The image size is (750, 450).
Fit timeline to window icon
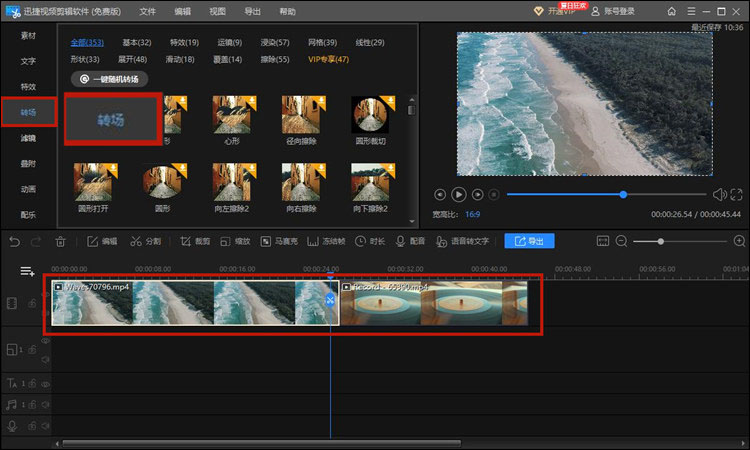603,241
